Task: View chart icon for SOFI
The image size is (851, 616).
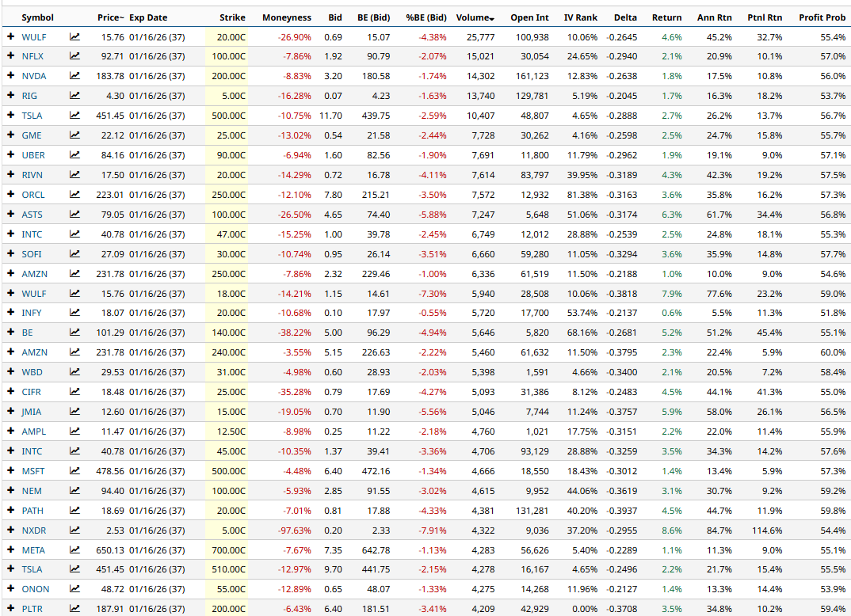Action: click(x=74, y=254)
